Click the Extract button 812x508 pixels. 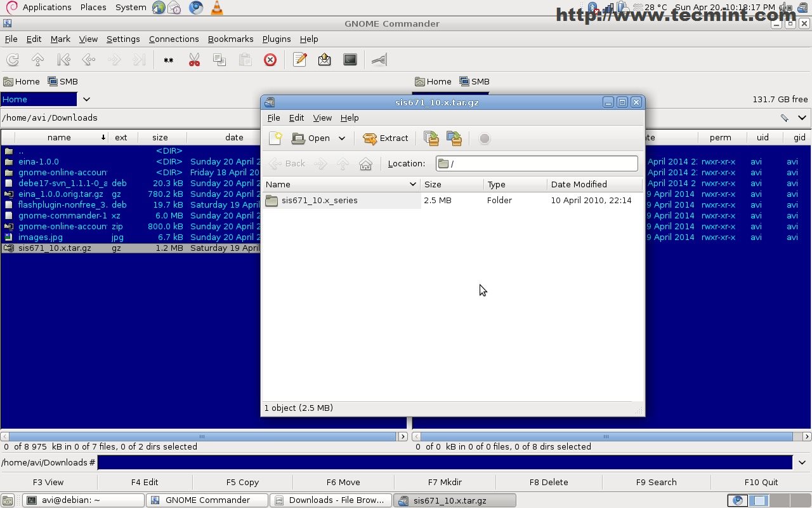pos(386,138)
